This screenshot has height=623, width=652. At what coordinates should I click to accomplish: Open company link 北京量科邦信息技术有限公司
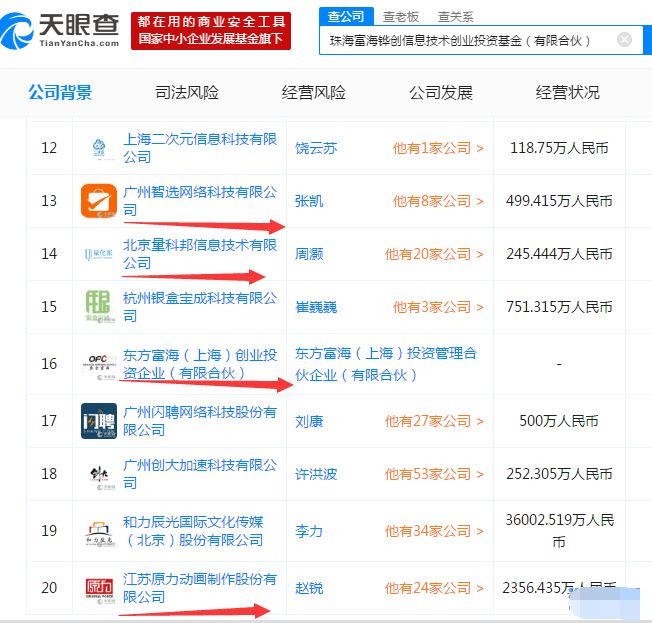[200, 254]
